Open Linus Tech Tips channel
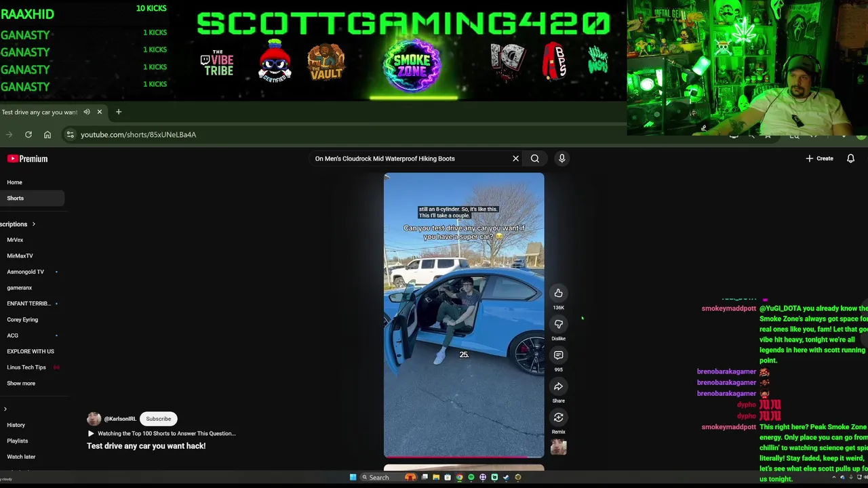868x488 pixels. [26, 367]
